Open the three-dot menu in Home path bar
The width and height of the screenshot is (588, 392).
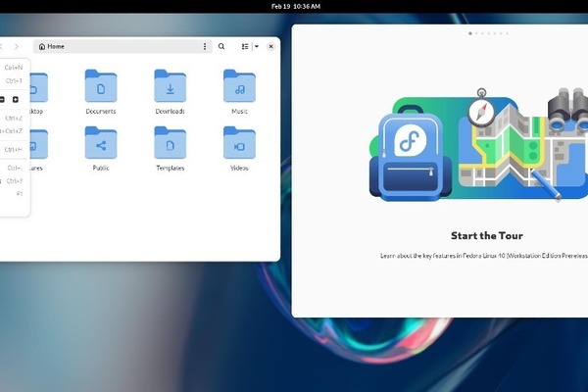point(205,46)
